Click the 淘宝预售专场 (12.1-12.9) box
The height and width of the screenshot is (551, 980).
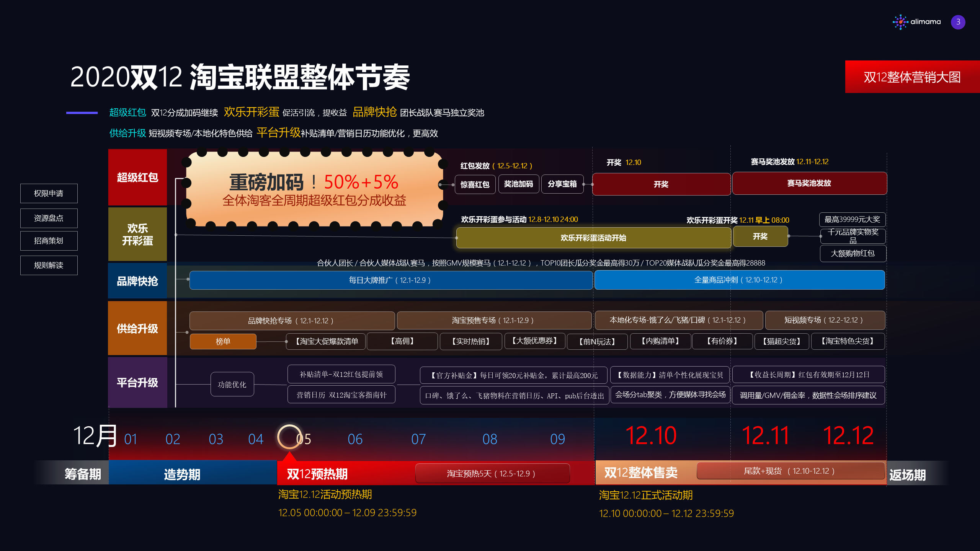(x=494, y=320)
